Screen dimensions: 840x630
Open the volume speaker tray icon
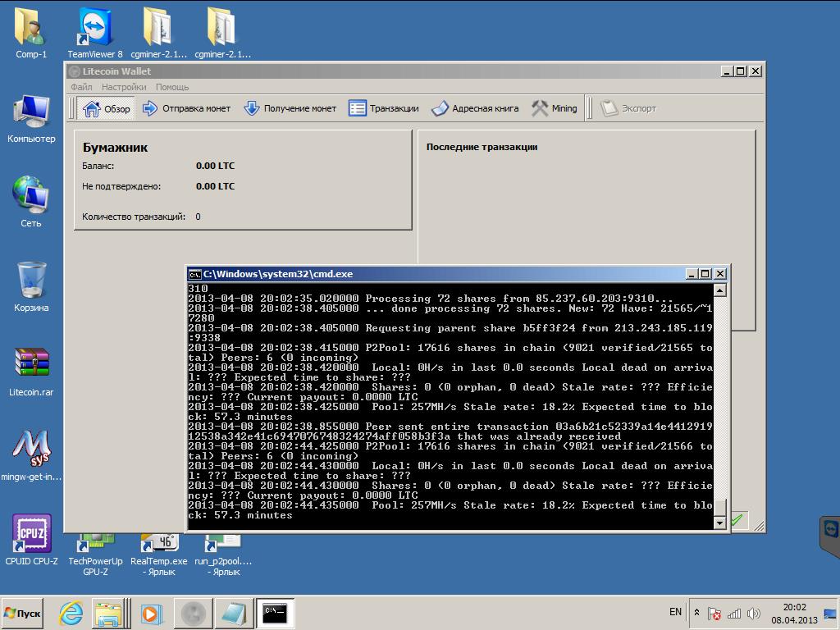754,614
